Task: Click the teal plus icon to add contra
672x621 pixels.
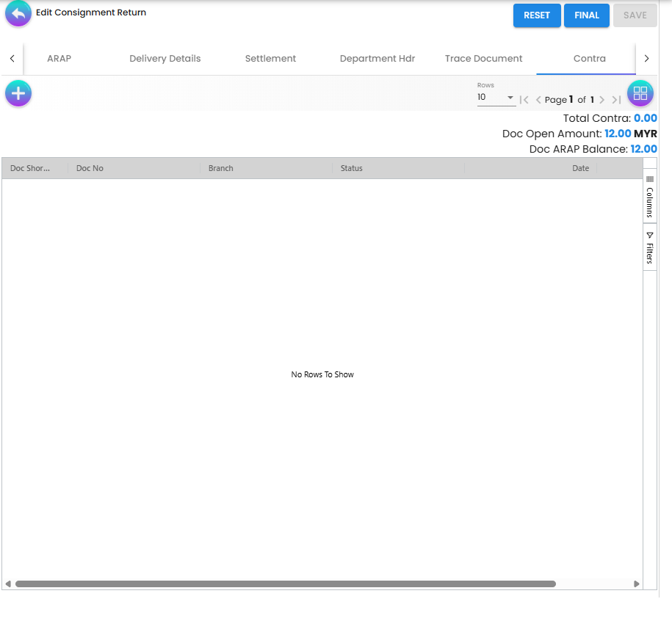Action: 18,93
